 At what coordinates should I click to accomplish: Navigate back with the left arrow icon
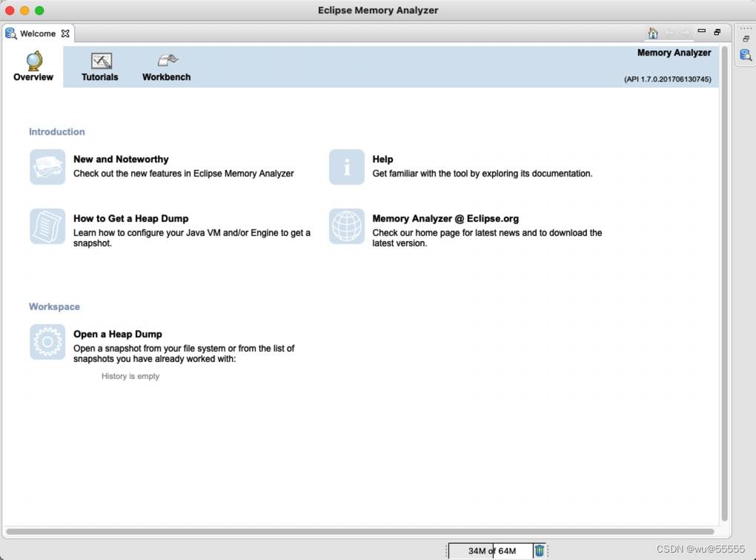(669, 33)
